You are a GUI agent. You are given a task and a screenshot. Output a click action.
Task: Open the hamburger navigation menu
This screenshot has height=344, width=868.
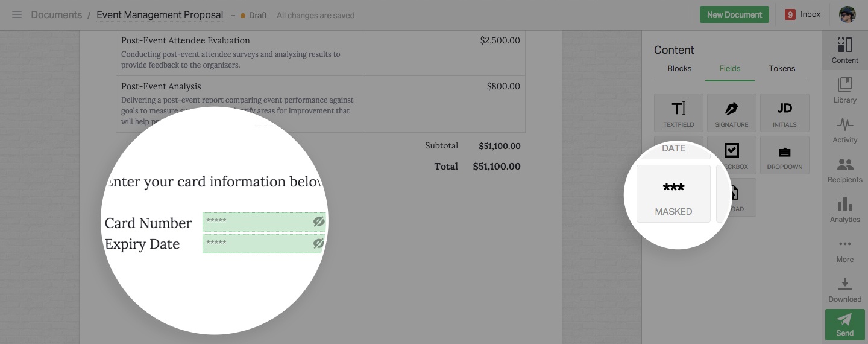(x=17, y=14)
